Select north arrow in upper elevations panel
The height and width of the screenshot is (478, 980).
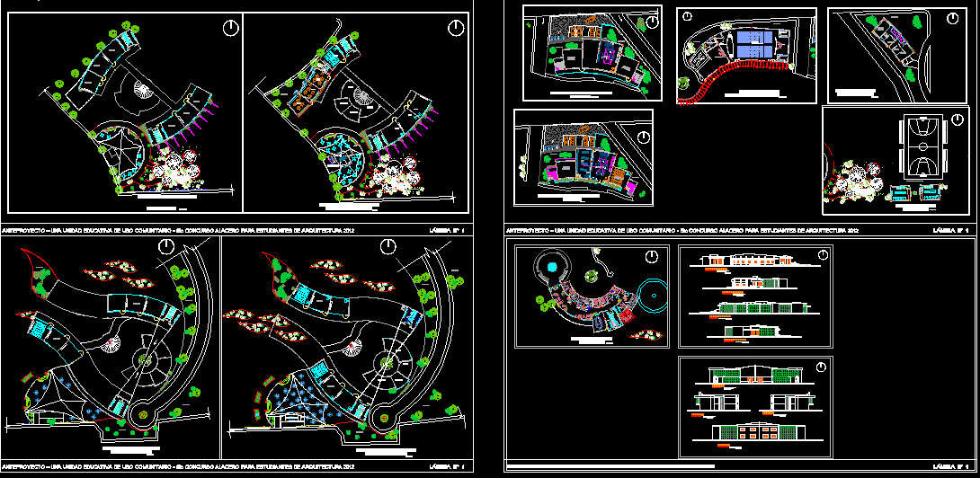pos(822,255)
